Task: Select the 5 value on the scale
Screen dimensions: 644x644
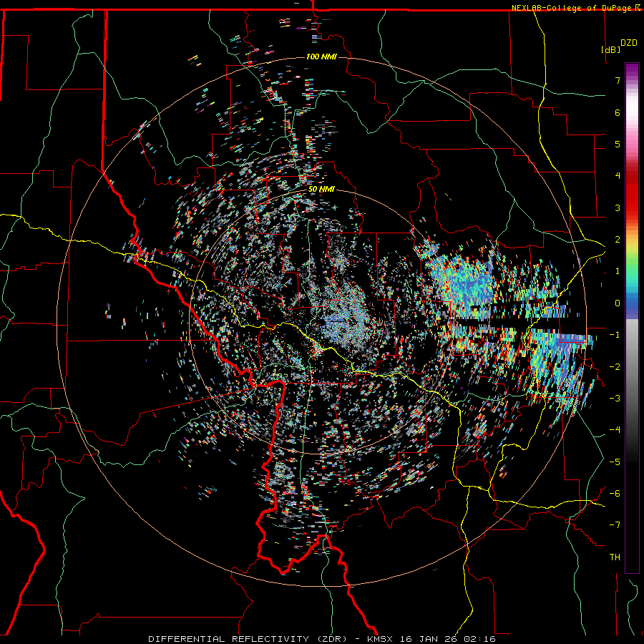Action: tap(618, 144)
